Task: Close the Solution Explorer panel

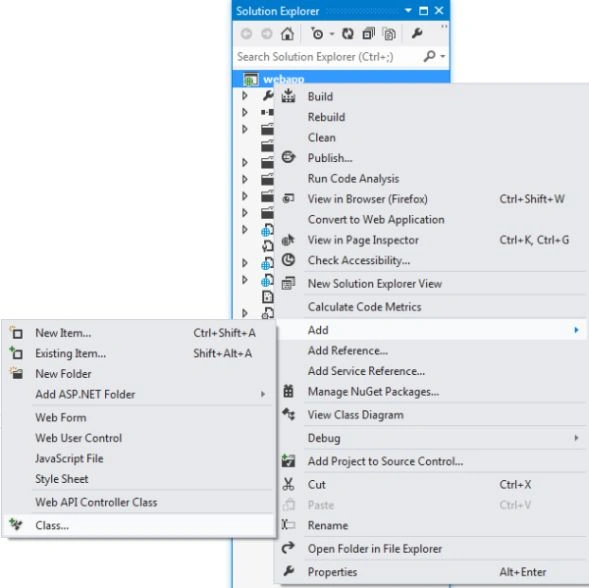Action: click(x=439, y=11)
